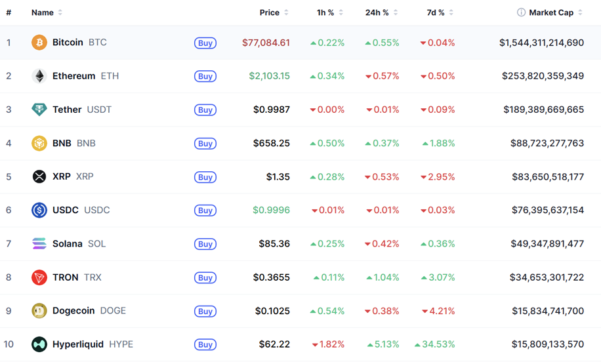Sort by Market Cap column
The image size is (601, 364).
click(x=555, y=12)
